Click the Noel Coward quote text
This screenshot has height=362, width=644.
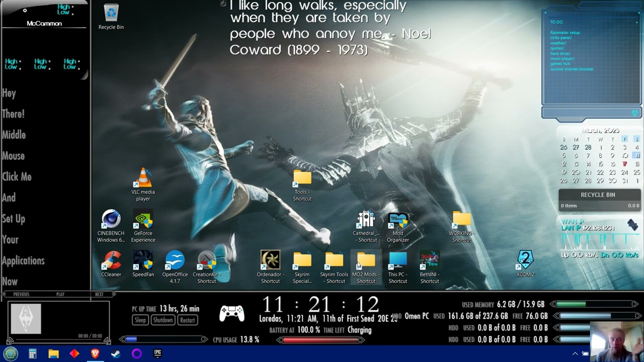[x=330, y=28]
